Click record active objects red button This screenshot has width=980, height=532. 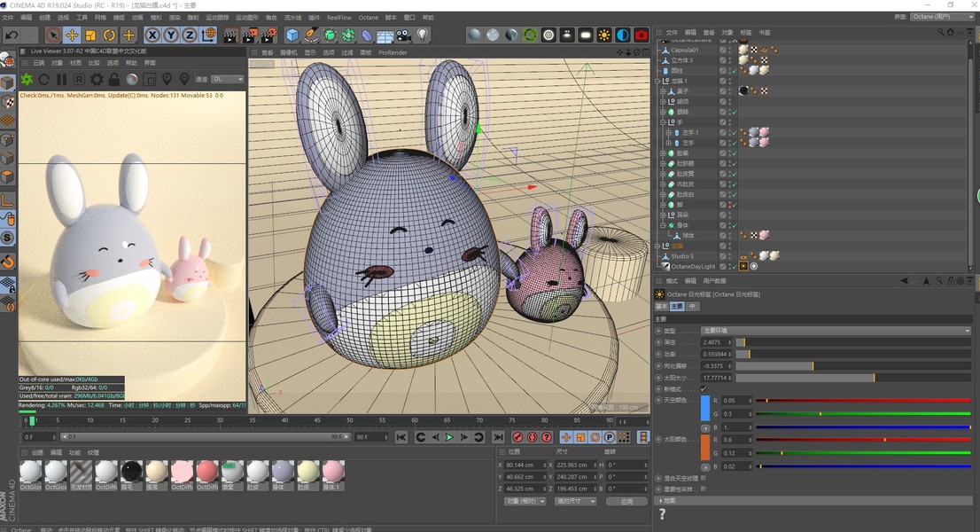point(517,438)
